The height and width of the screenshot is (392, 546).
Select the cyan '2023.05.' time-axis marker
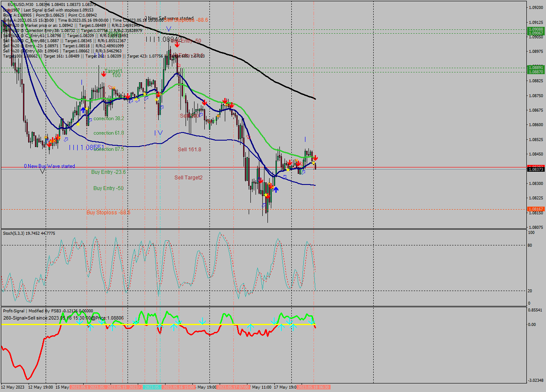click(x=152, y=387)
